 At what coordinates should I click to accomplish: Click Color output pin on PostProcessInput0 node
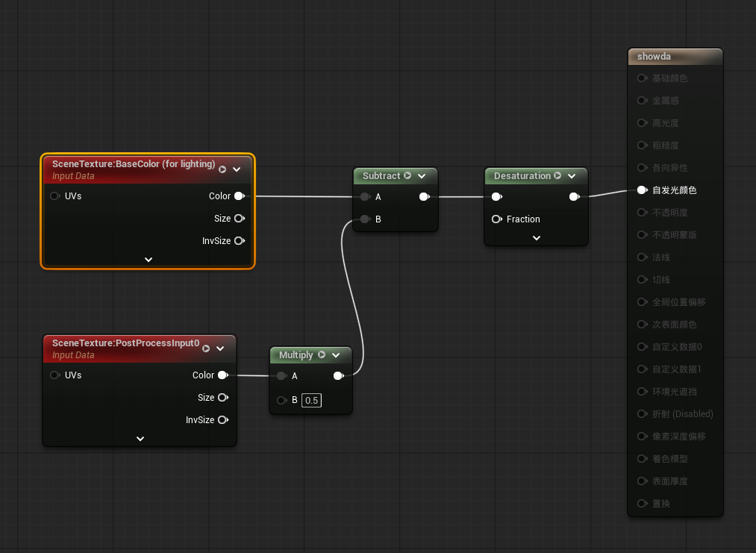coord(223,375)
